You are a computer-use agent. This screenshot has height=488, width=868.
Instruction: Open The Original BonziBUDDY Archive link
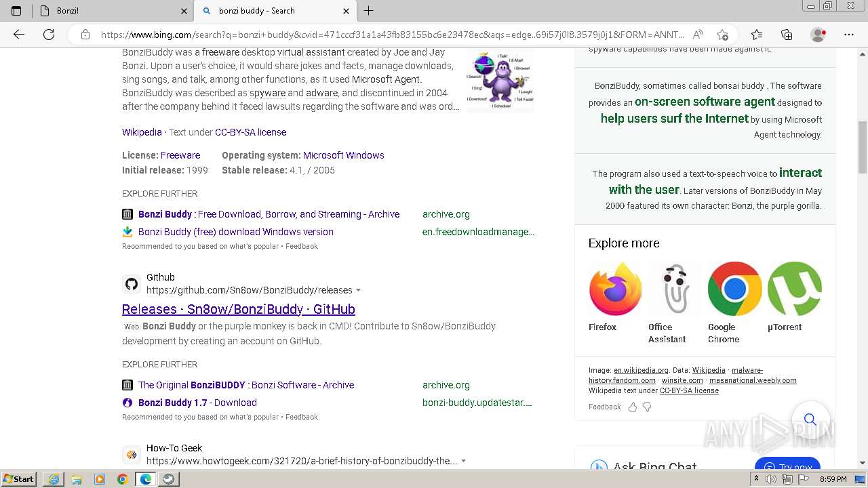click(x=246, y=385)
